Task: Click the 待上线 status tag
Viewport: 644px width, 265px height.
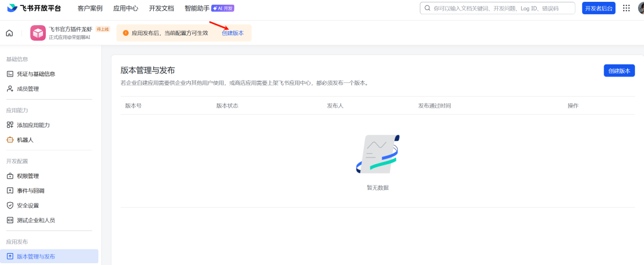Action: tap(103, 29)
